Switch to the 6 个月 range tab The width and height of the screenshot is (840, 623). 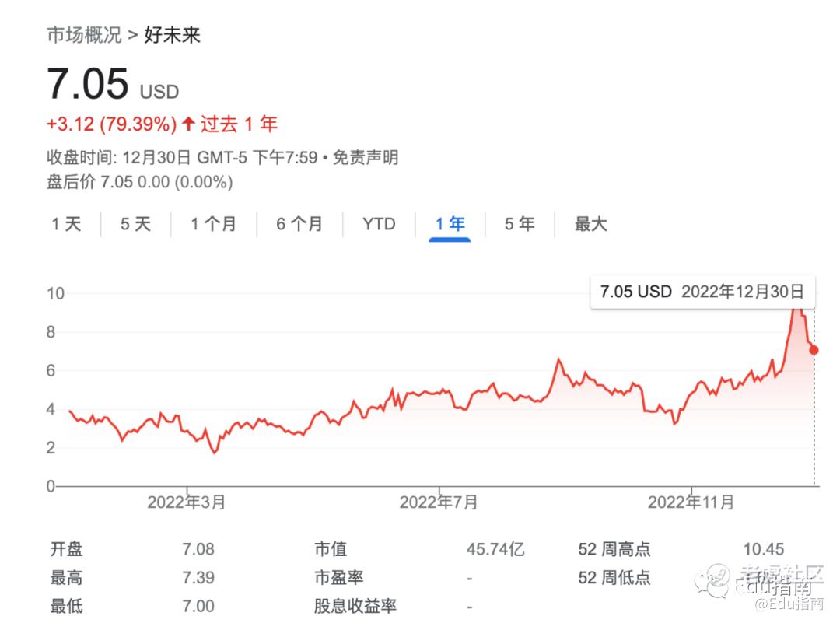click(x=299, y=224)
